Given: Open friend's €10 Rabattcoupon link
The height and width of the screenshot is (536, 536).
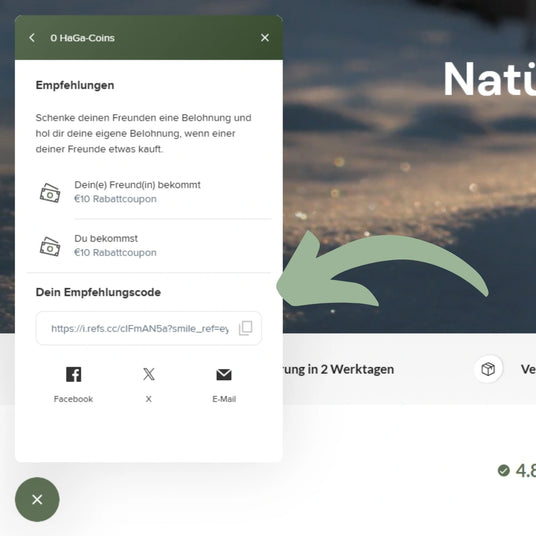Looking at the screenshot, I should [116, 199].
